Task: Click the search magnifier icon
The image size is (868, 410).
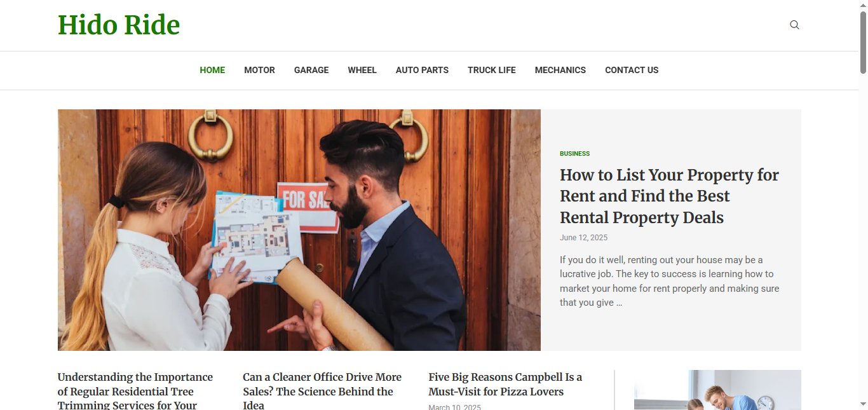Action: click(794, 25)
